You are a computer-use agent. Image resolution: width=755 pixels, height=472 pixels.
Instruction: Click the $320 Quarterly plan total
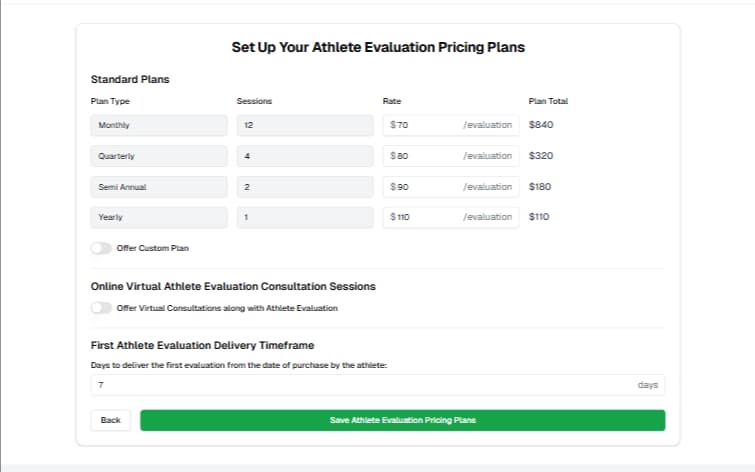[x=541, y=156]
